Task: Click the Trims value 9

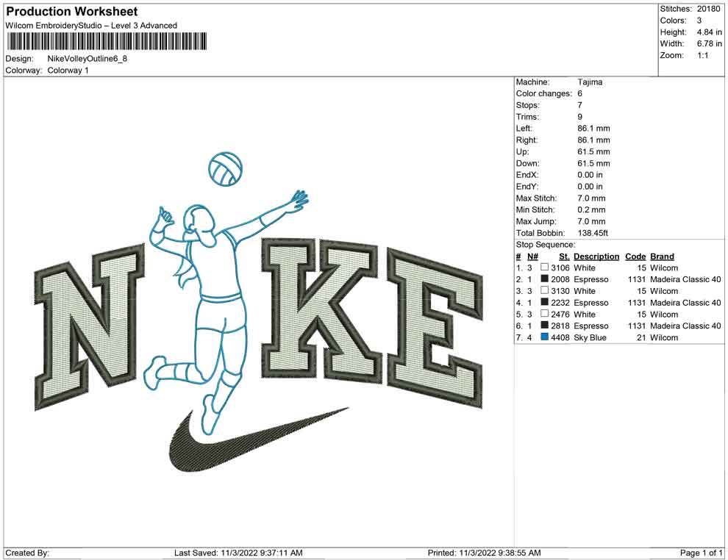Action: [x=579, y=117]
